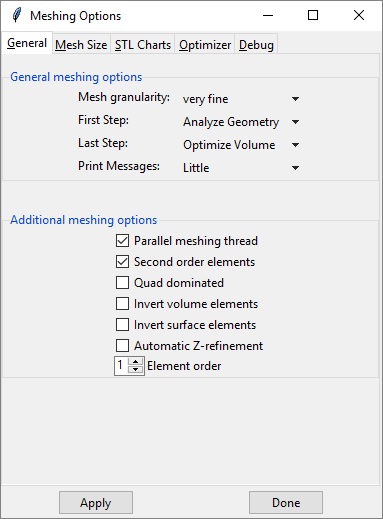This screenshot has width=383, height=519.
Task: Enable Quad dominated option
Action: pyautogui.click(x=122, y=283)
